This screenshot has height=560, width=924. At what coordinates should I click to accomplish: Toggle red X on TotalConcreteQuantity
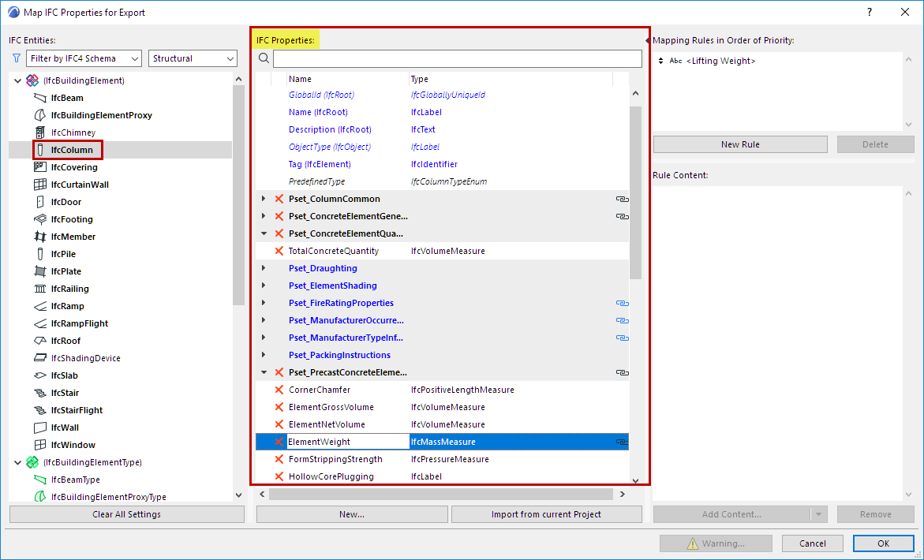279,251
